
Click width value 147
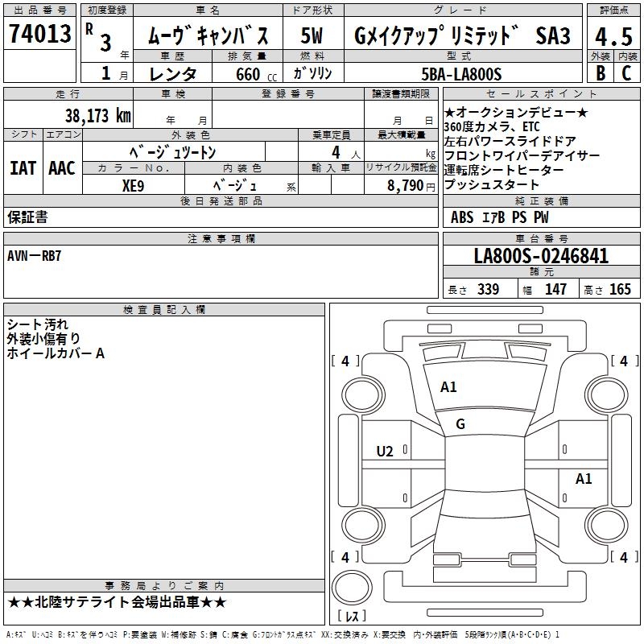pos(555,289)
